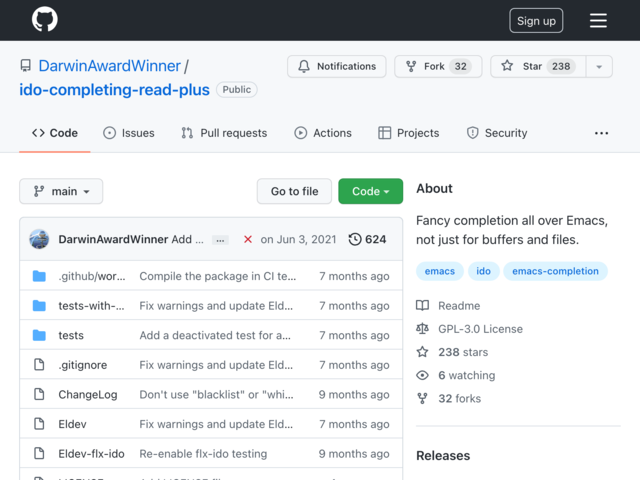640x480 pixels.
Task: Click the file icon beside .gitignore
Action: pyautogui.click(x=39, y=364)
